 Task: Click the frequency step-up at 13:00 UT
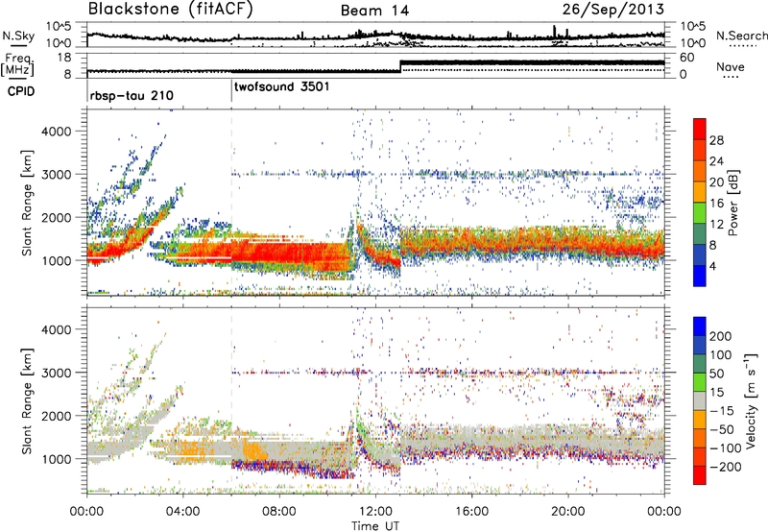pos(400,66)
